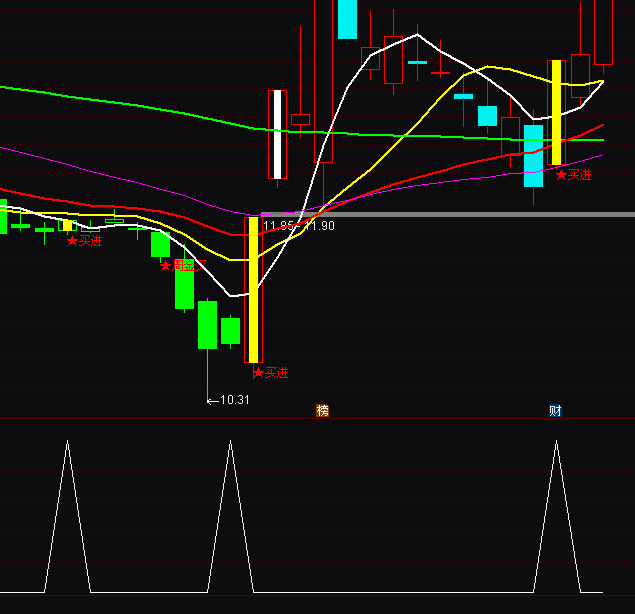This screenshot has width=635, height=614.
Task: Click the 10.31 low price label
Action: point(229,400)
